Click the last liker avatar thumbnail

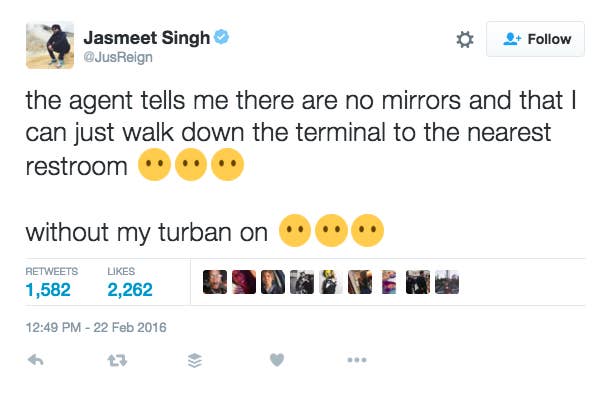[x=447, y=282]
